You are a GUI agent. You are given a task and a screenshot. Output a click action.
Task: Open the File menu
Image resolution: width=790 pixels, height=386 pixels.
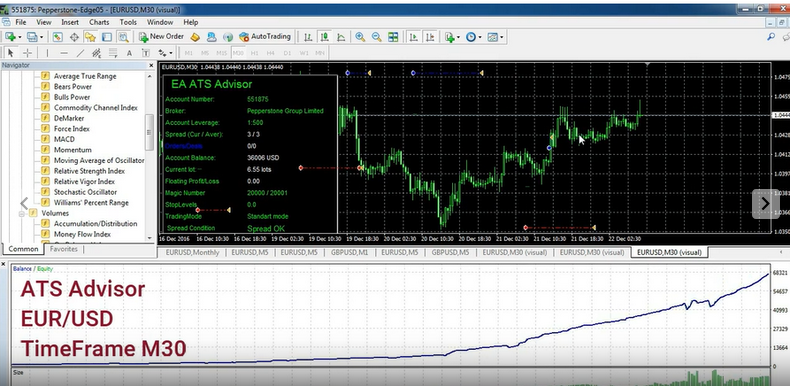click(x=21, y=22)
